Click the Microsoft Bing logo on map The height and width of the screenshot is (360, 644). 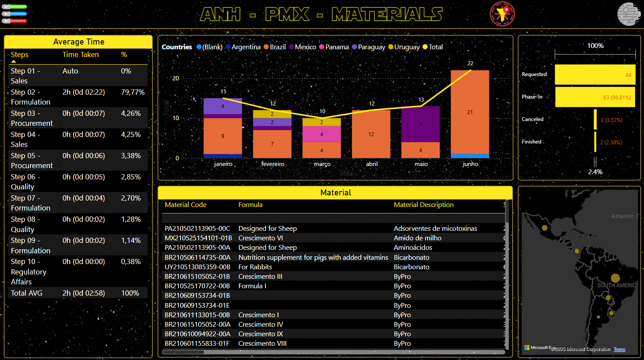[538, 347]
